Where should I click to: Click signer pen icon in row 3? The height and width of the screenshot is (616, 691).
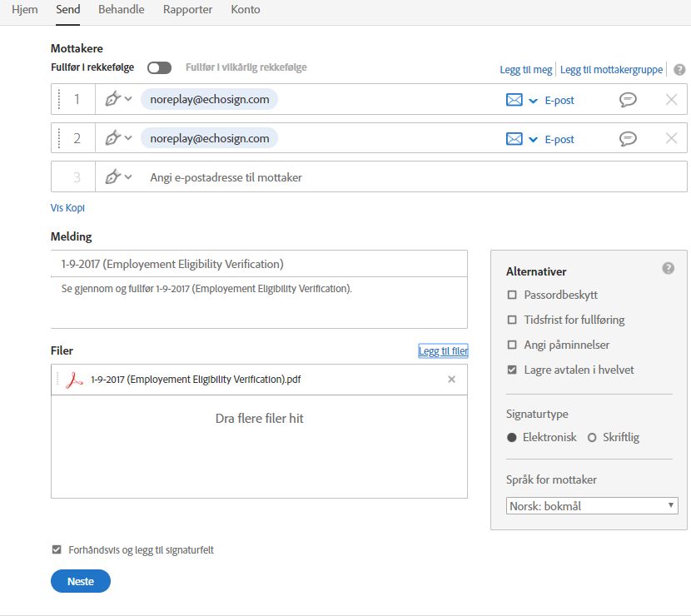click(x=113, y=176)
